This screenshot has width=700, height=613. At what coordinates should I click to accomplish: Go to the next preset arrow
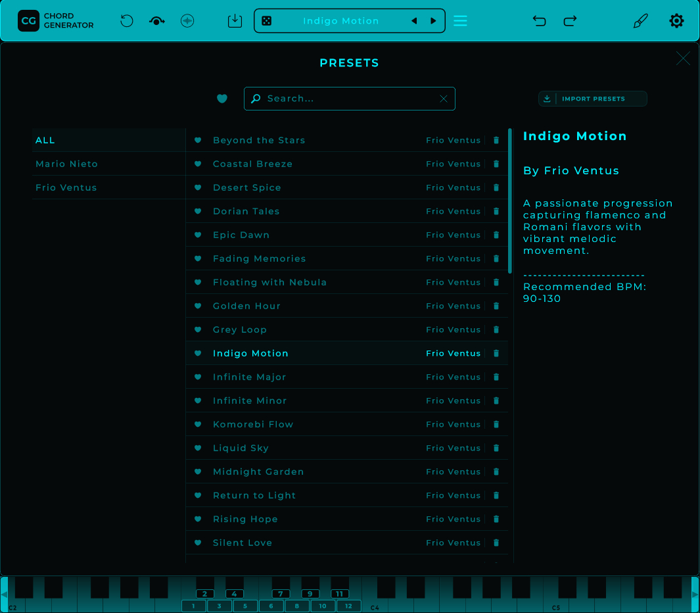[433, 21]
